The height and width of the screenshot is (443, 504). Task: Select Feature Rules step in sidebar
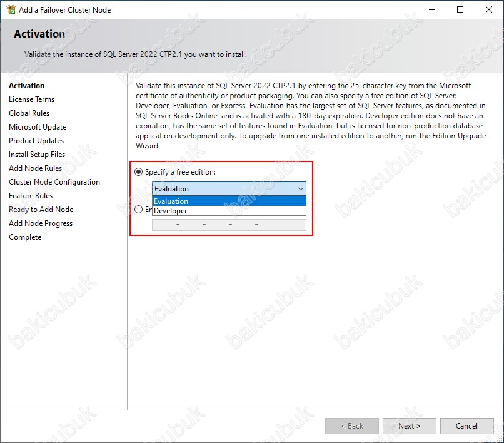pyautogui.click(x=31, y=196)
